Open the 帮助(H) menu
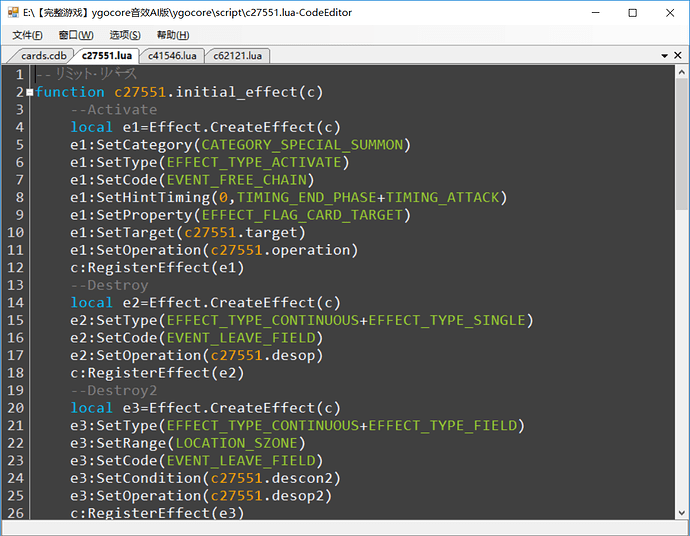 pyautogui.click(x=173, y=35)
